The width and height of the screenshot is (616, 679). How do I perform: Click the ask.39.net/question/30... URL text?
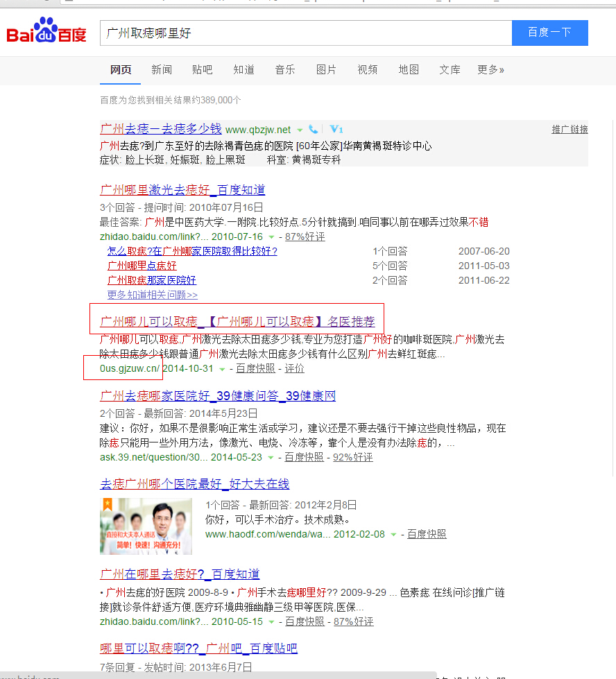153,457
